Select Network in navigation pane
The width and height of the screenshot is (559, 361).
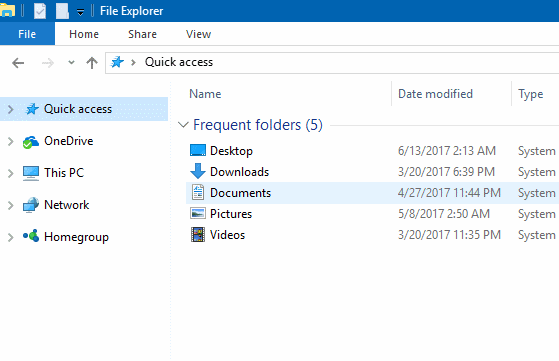pos(66,205)
